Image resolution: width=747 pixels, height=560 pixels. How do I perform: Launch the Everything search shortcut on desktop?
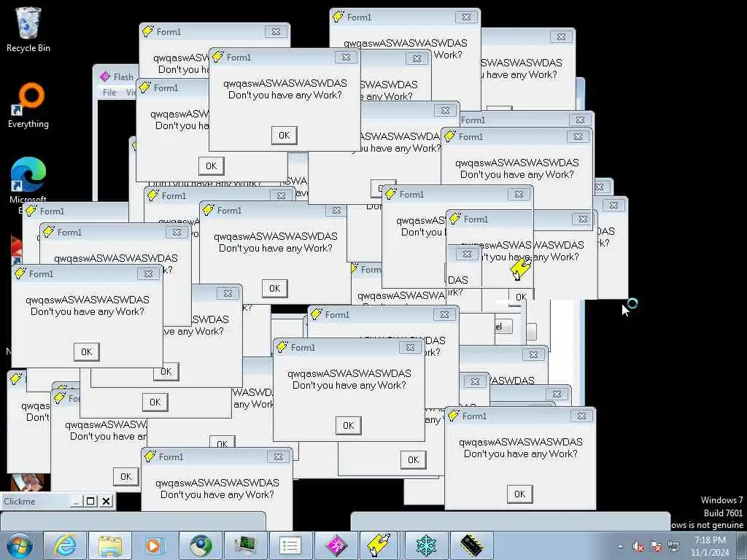28,106
